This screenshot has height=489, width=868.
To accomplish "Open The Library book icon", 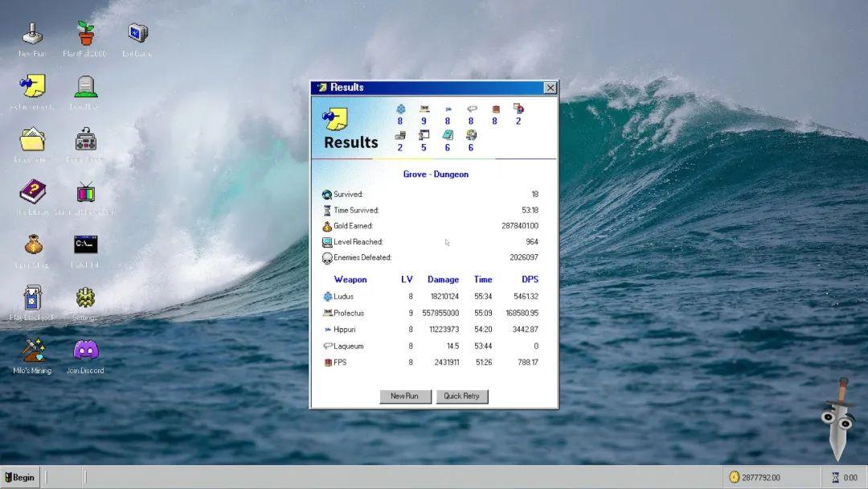I will tap(32, 193).
